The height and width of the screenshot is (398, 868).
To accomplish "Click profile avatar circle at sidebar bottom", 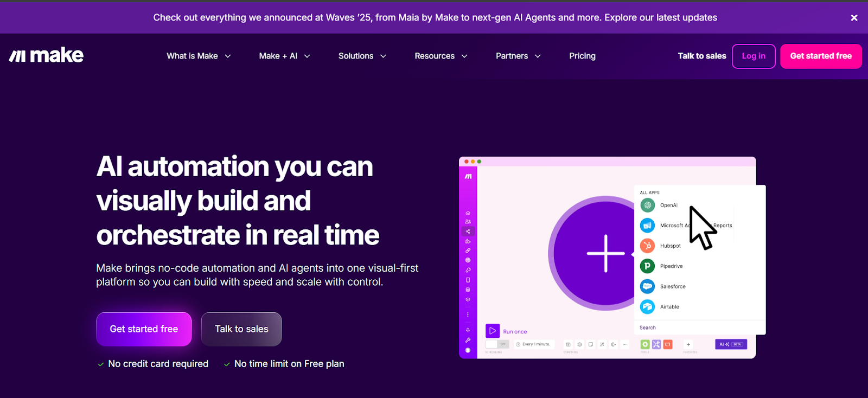I will click(468, 350).
